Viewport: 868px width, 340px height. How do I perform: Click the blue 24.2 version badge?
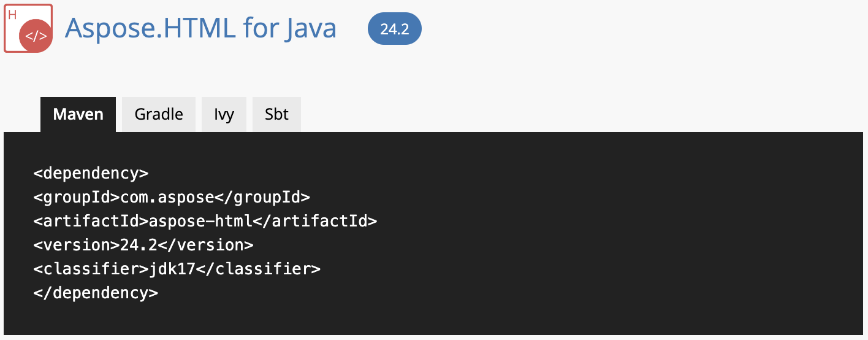[394, 29]
